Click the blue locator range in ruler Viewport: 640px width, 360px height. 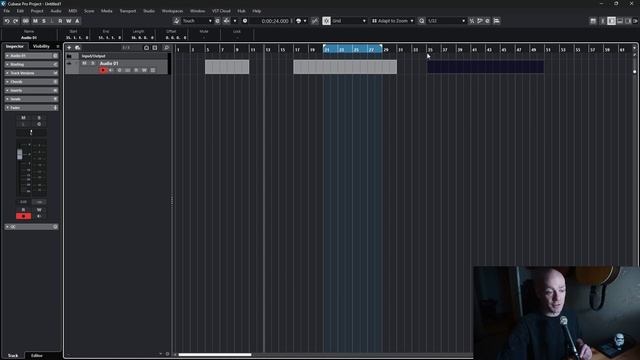[353, 49]
